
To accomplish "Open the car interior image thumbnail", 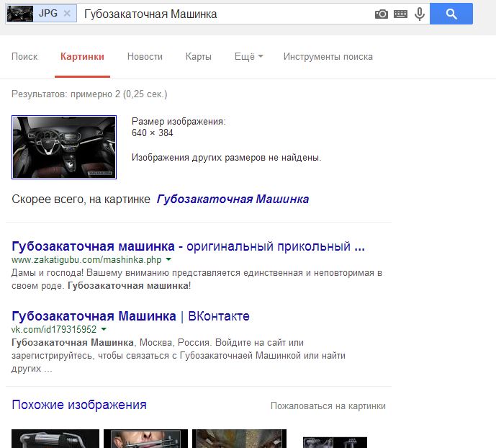I will 64,147.
